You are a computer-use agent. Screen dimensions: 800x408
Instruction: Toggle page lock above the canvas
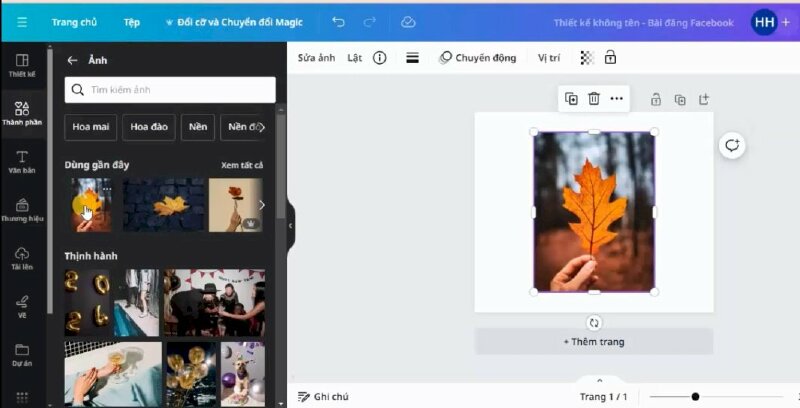[656, 99]
